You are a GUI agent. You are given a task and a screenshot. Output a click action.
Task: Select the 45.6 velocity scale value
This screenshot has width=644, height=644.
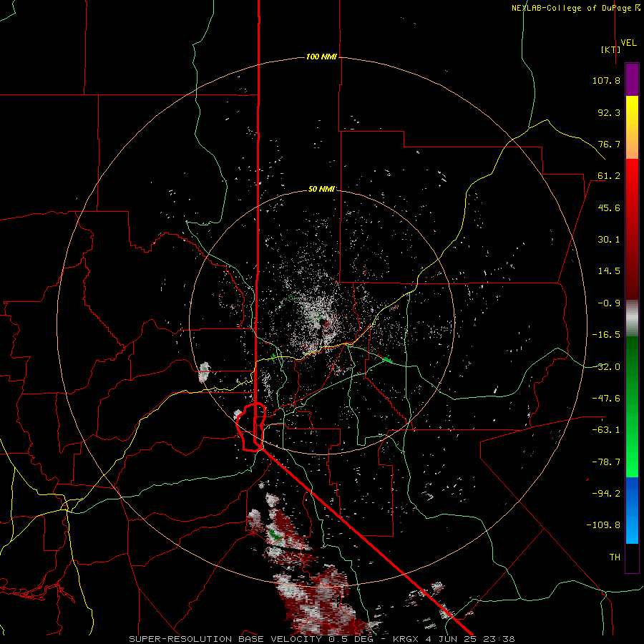pos(609,208)
